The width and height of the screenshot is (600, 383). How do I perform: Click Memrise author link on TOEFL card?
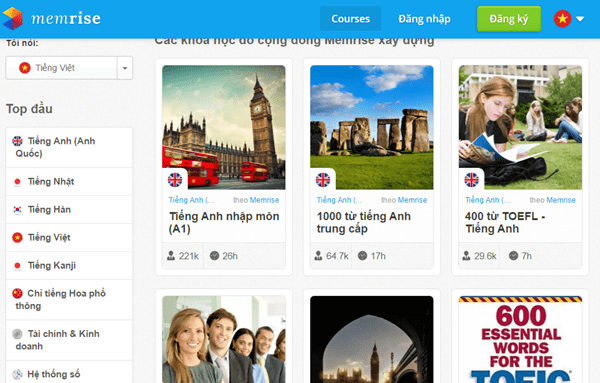pyautogui.click(x=561, y=200)
